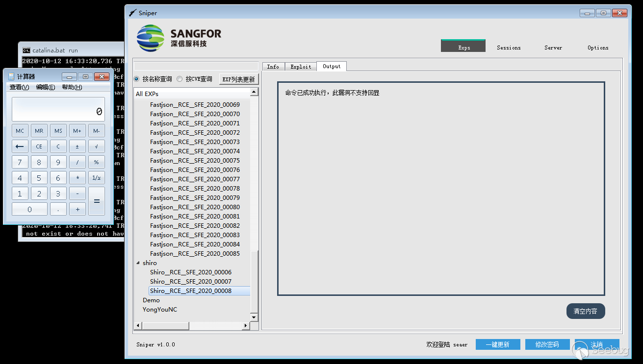This screenshot has height=364, width=643.
Task: Select Fastjson__RCE__SFE_2020_00085
Action: pos(195,254)
